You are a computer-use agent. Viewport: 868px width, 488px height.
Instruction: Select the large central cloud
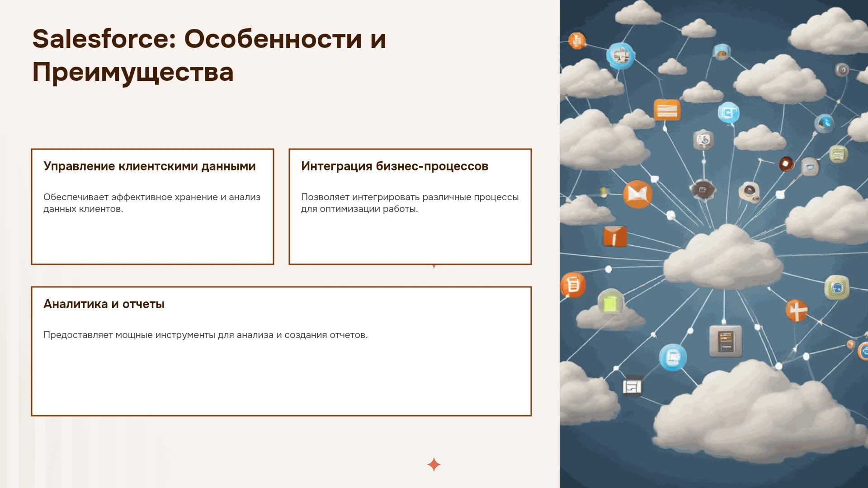click(723, 258)
